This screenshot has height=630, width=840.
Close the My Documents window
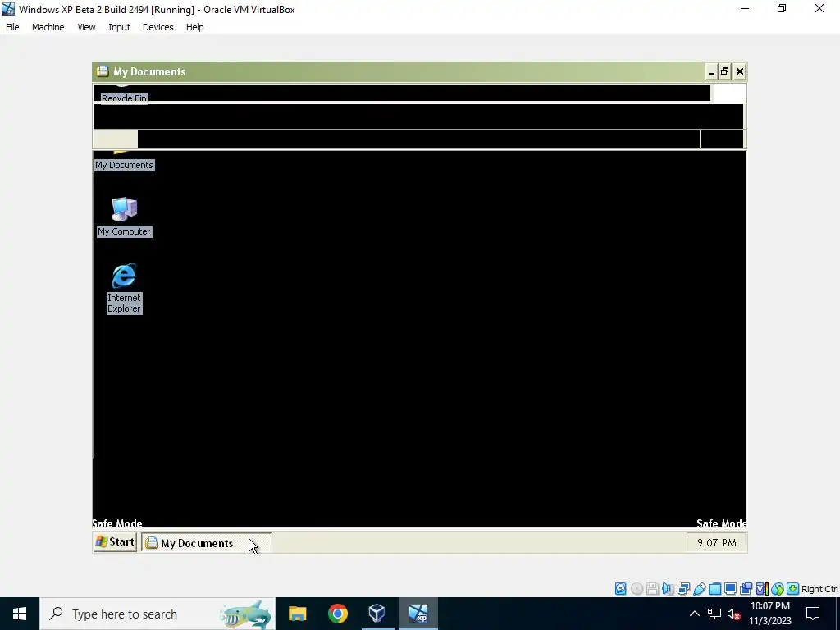[740, 71]
